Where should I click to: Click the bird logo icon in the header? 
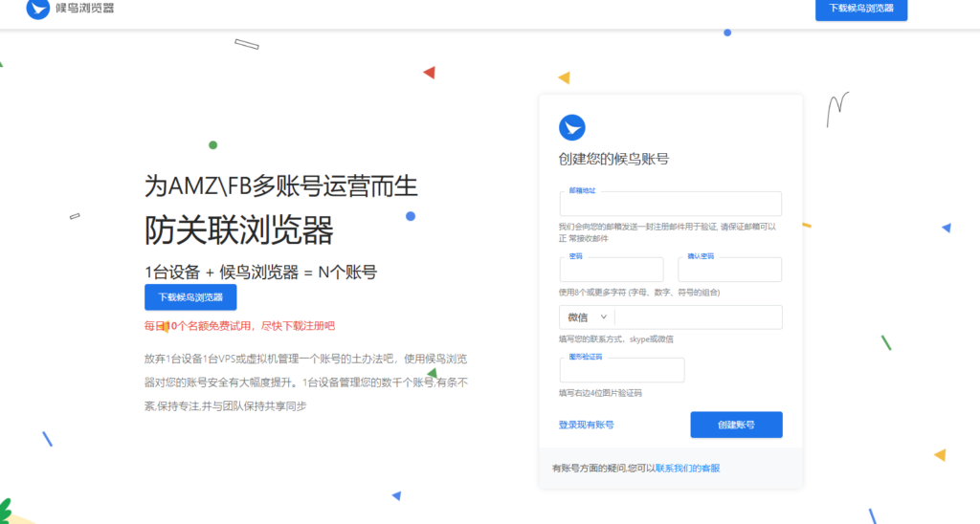click(x=38, y=10)
